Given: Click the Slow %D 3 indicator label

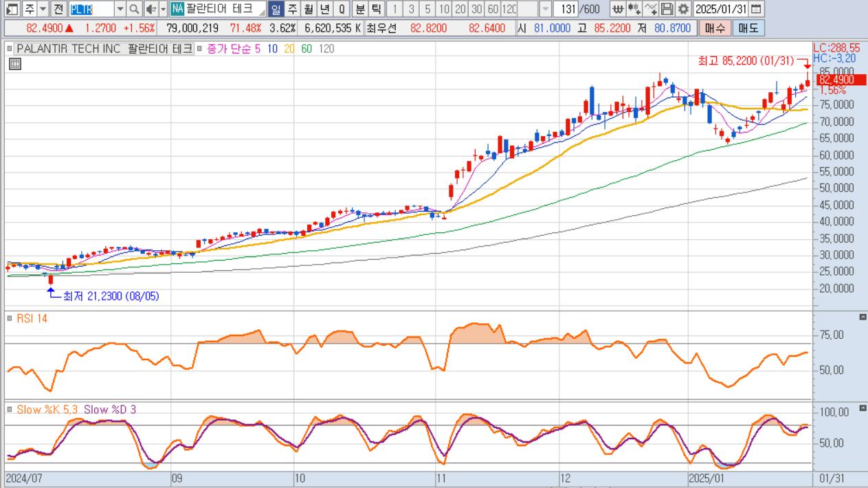Looking at the screenshot, I should [x=110, y=409].
